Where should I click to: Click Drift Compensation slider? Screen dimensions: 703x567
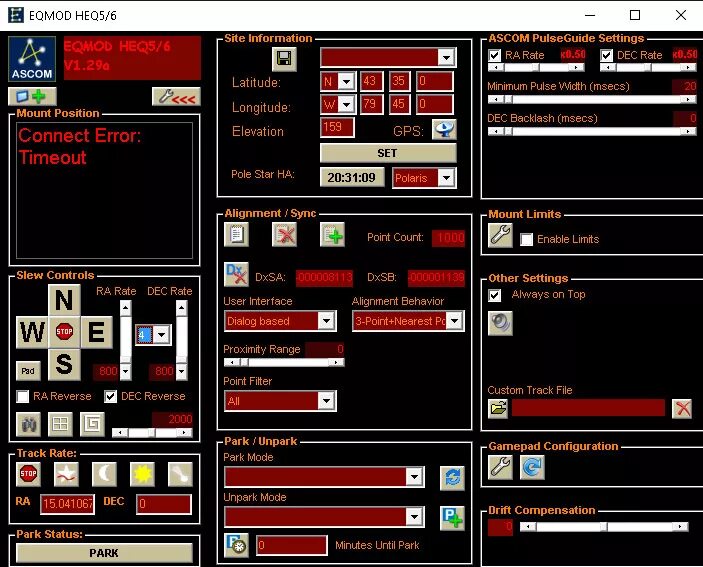(x=604, y=527)
